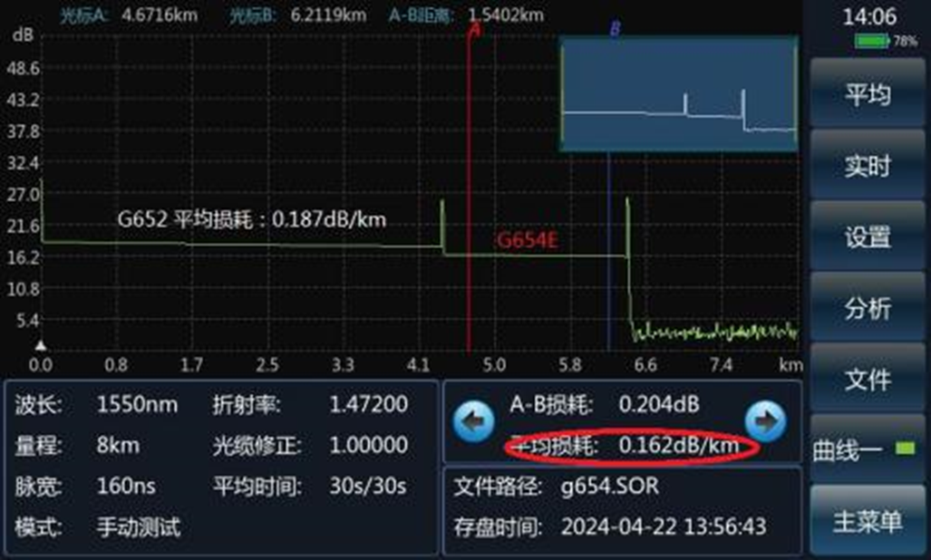Start 实时 real-time testing
This screenshot has width=931, height=560.
pos(868,165)
